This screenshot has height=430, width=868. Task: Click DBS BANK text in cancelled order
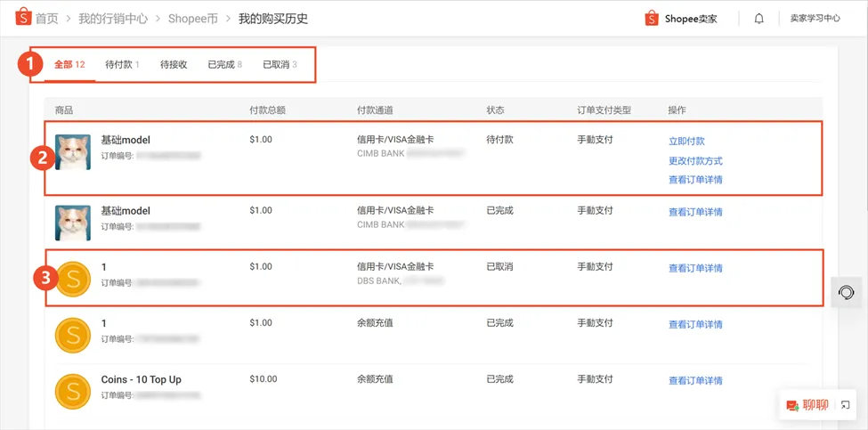tap(379, 281)
